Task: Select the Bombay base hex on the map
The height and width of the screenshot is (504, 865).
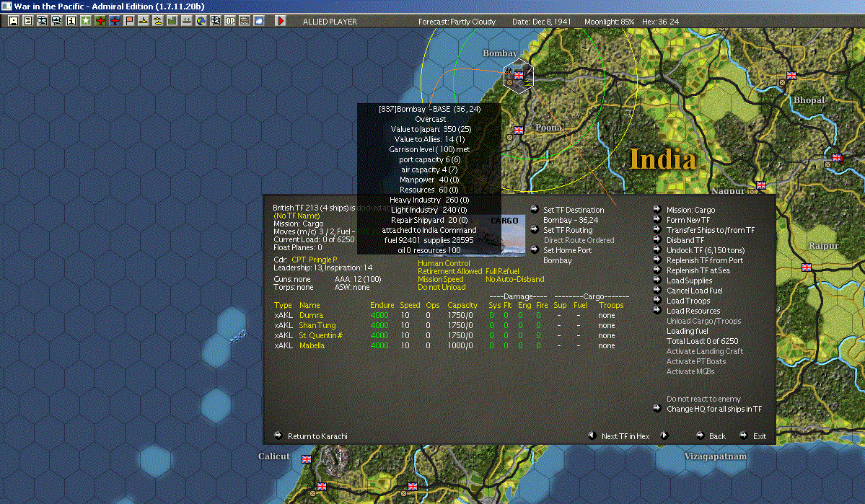Action: (x=519, y=76)
